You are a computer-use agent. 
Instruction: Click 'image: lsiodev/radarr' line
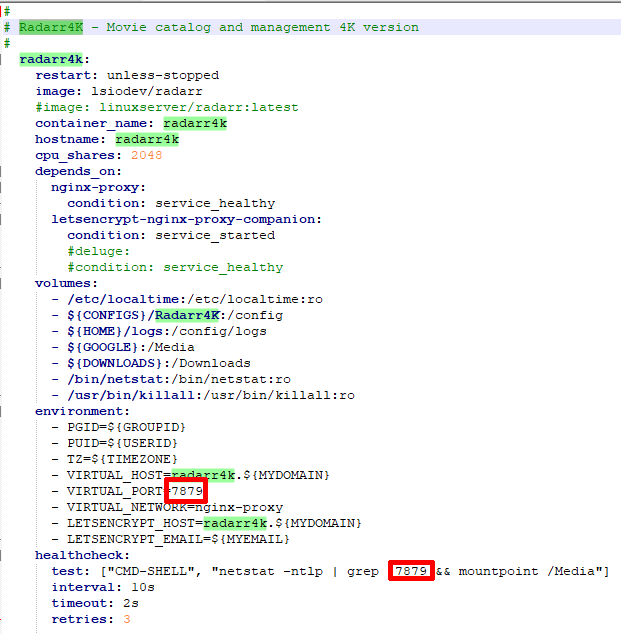[x=119, y=91]
